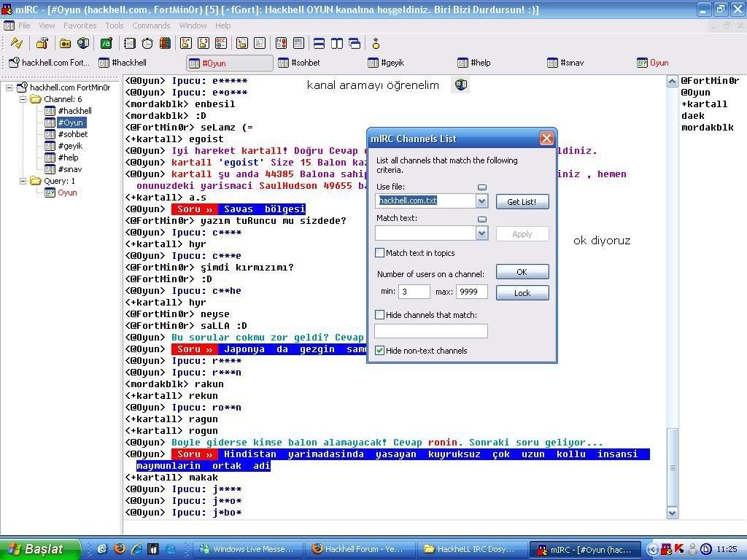
Task: Open Hackhell Forum Firefox taskbar button
Action: 360,549
